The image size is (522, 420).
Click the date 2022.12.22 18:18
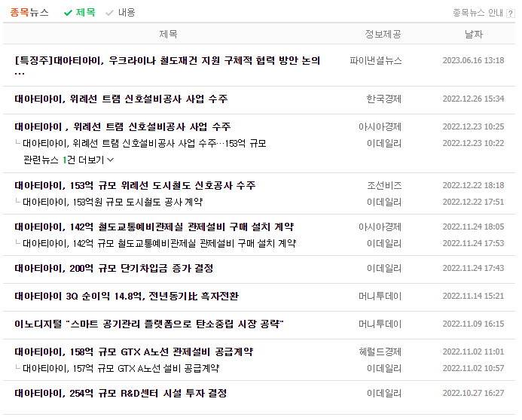click(473, 185)
